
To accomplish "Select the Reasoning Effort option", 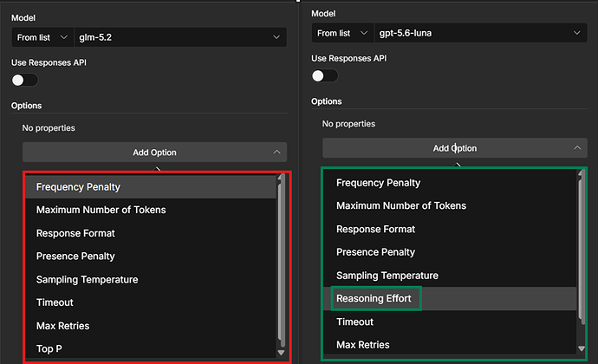I will (450, 298).
